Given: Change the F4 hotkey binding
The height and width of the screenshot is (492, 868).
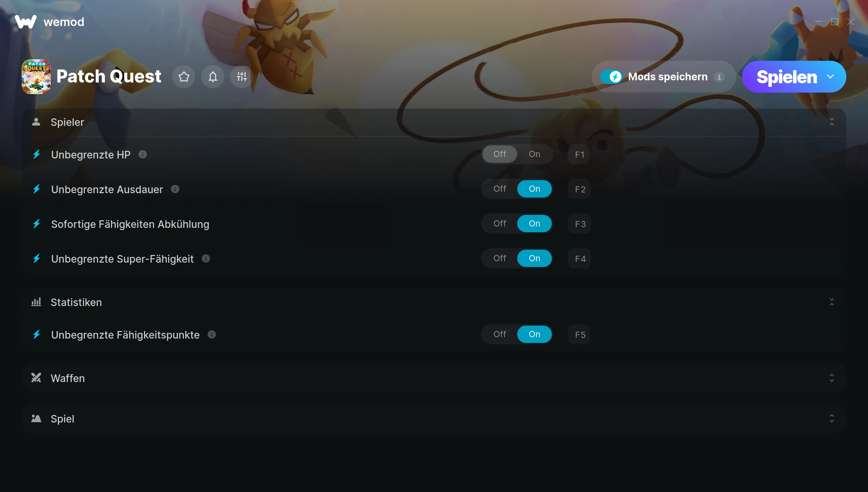Looking at the screenshot, I should click(580, 259).
